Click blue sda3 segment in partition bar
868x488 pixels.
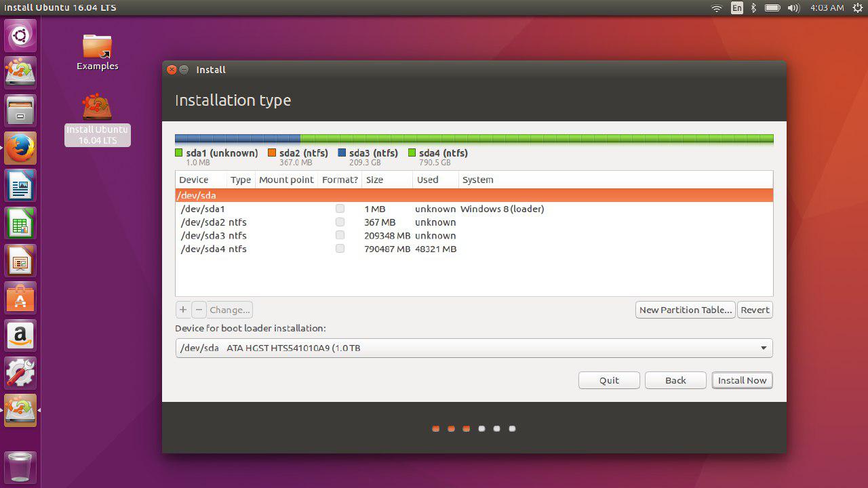click(x=238, y=138)
